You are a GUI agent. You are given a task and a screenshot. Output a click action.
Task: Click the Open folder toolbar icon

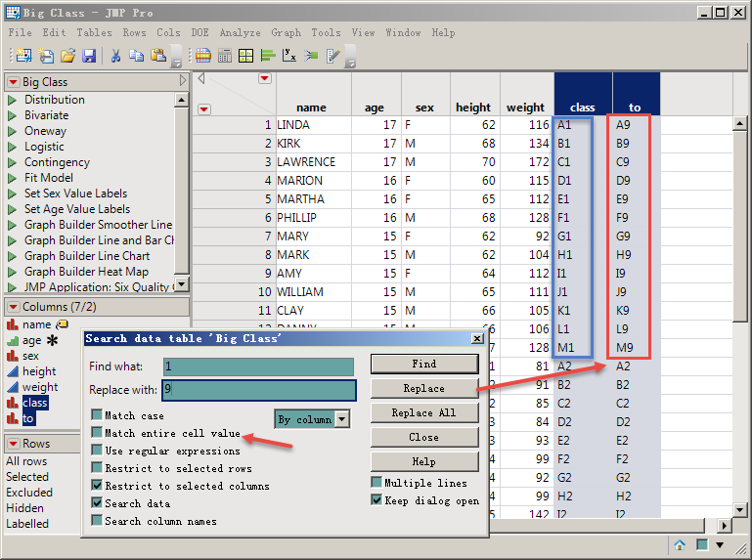[x=67, y=56]
